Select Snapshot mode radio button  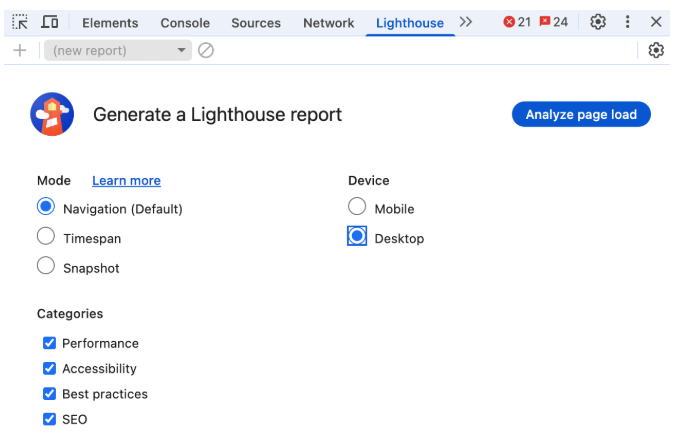[46, 266]
